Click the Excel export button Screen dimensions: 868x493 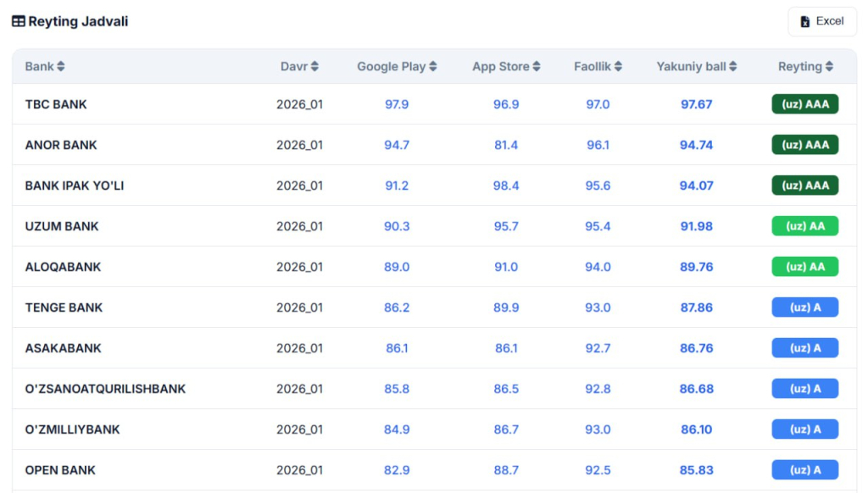coord(821,21)
